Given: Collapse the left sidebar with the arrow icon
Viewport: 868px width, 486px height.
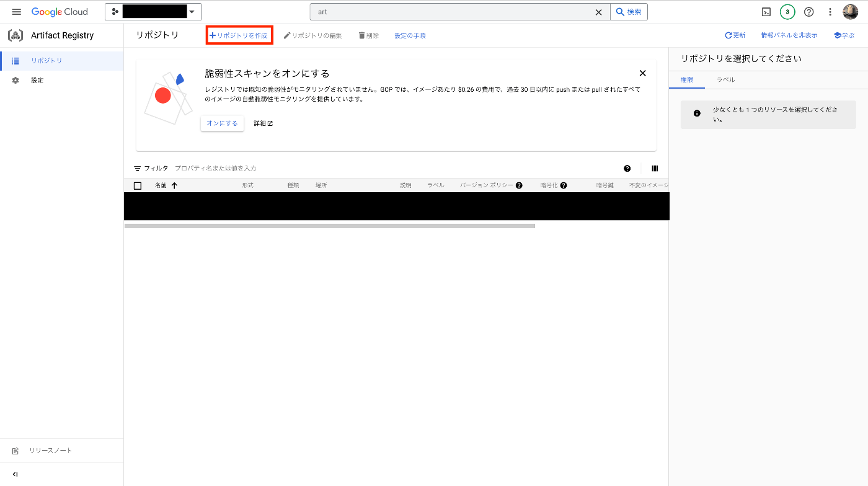Looking at the screenshot, I should (15, 474).
